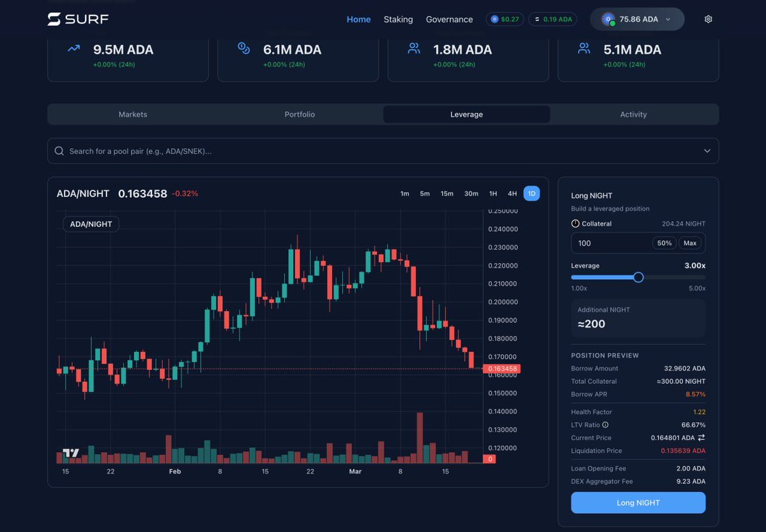Switch to the Activity tab
Image resolution: width=766 pixels, height=532 pixels.
(x=634, y=114)
